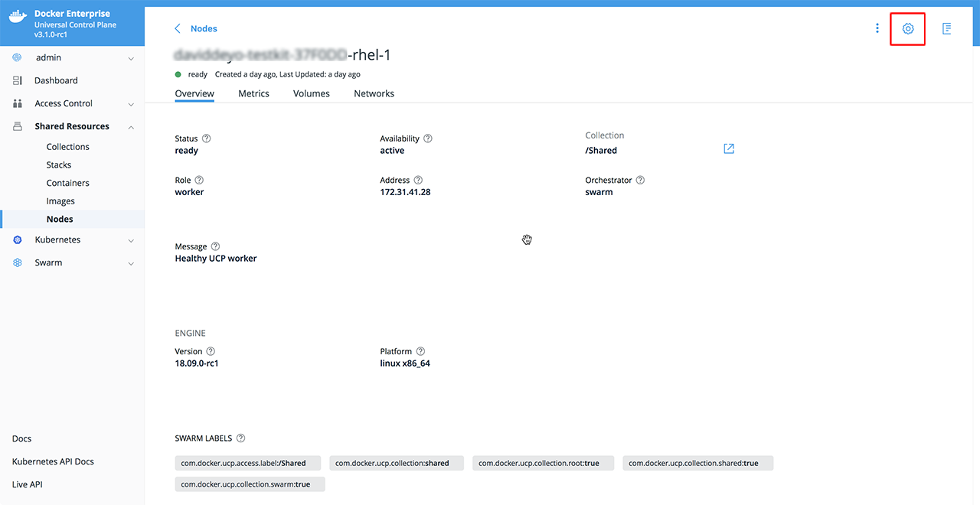Select Containers in the sidebar

(x=67, y=184)
